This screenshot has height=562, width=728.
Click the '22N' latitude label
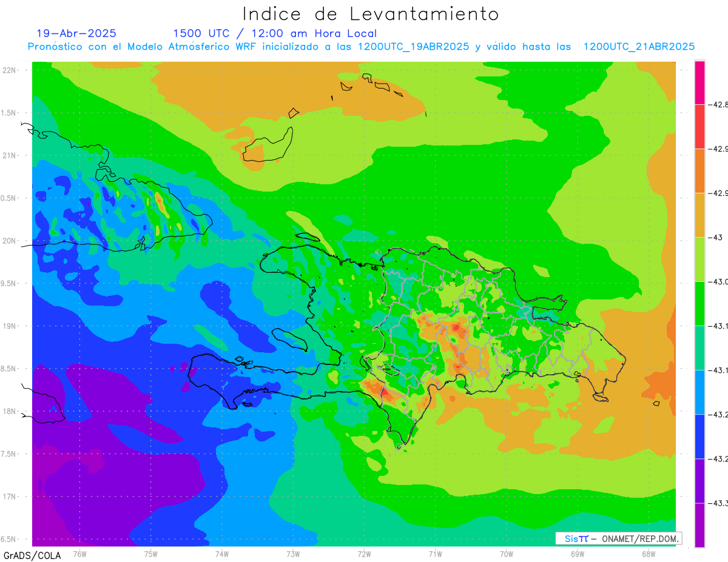pos(10,70)
